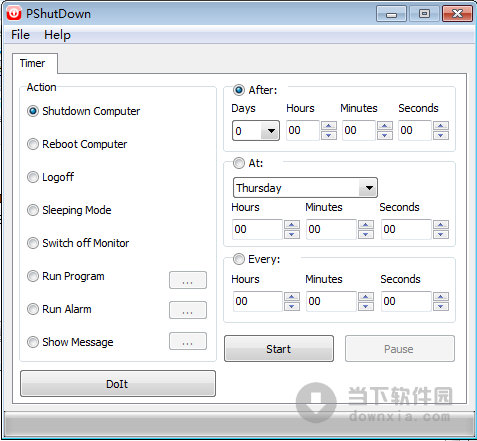Increase Every Seconds with up arrow
This screenshot has height=441, width=477.
[441, 297]
